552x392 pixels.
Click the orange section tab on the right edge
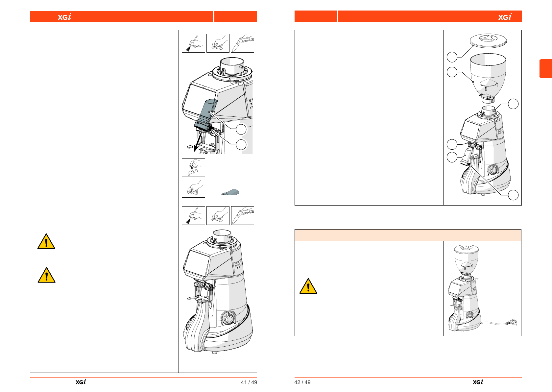click(545, 68)
